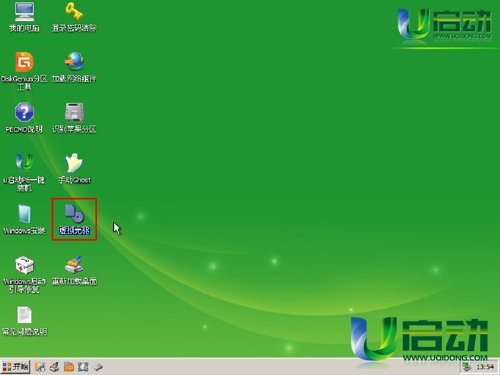Open the 开始 Start menu
The width and height of the screenshot is (500, 375).
(15, 367)
